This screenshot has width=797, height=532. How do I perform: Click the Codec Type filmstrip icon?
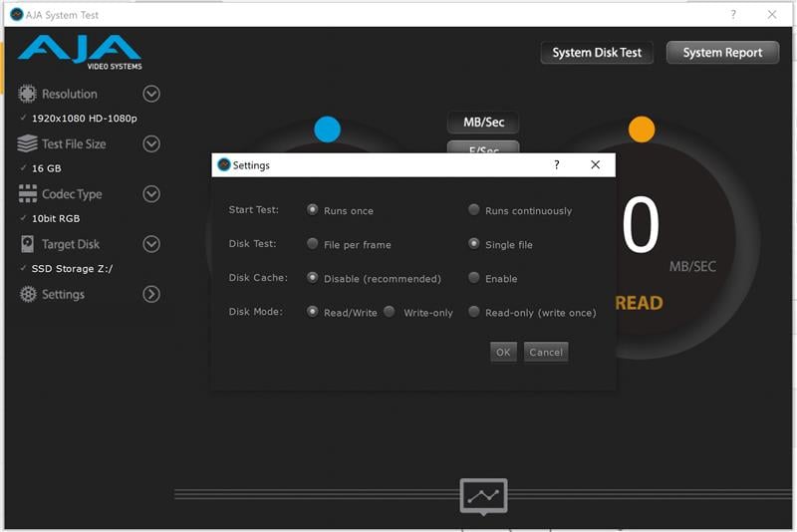(28, 193)
